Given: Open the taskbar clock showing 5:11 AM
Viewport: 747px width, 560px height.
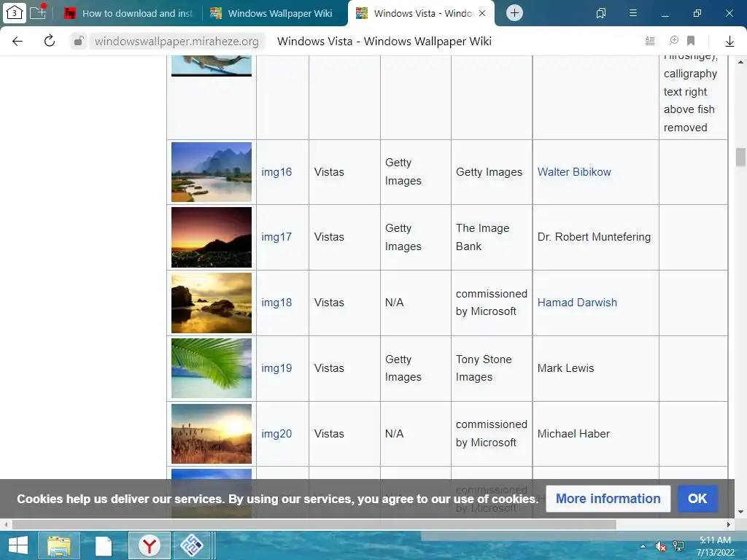Looking at the screenshot, I should (x=715, y=546).
